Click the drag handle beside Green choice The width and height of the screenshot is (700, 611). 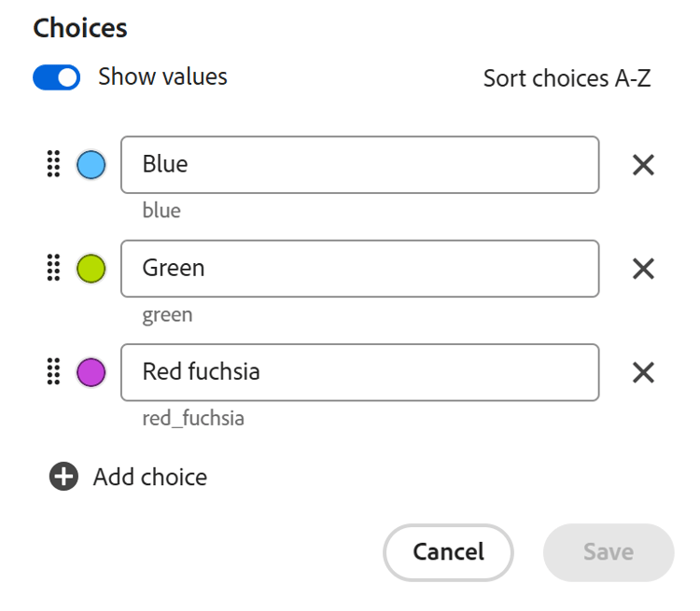coord(53,269)
